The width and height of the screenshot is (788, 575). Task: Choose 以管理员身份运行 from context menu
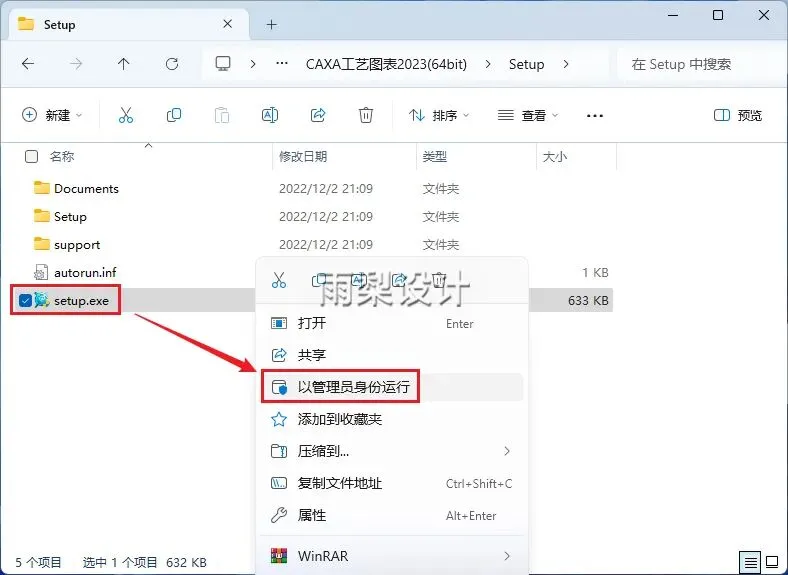click(x=392, y=387)
